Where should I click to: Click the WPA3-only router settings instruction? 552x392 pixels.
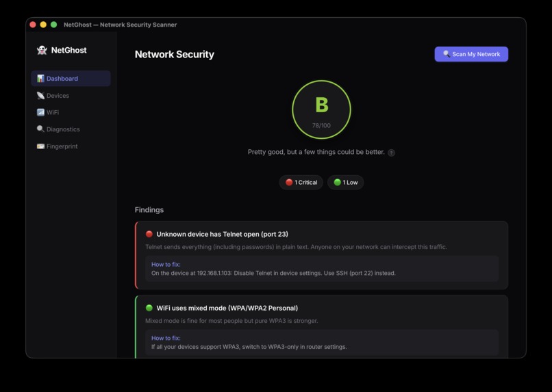point(249,347)
